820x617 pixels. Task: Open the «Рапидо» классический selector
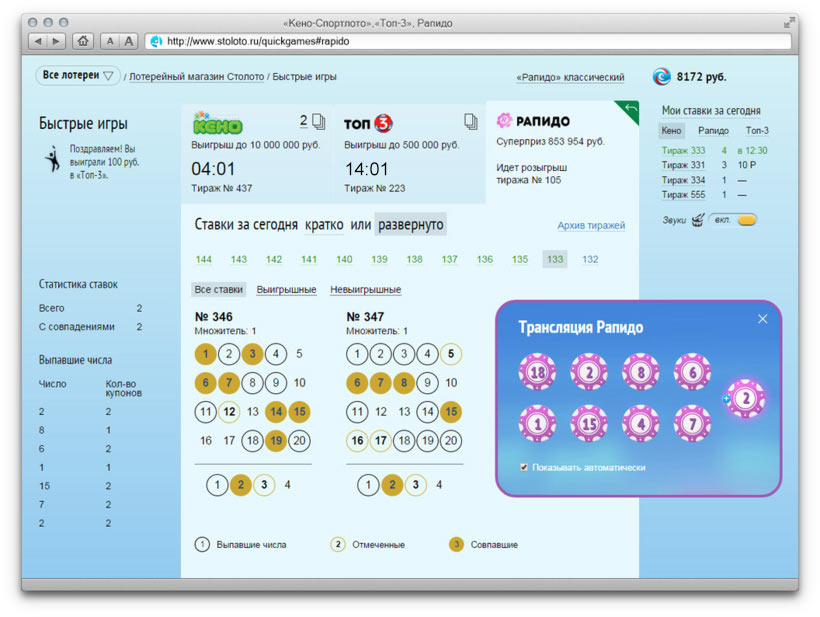(570, 77)
